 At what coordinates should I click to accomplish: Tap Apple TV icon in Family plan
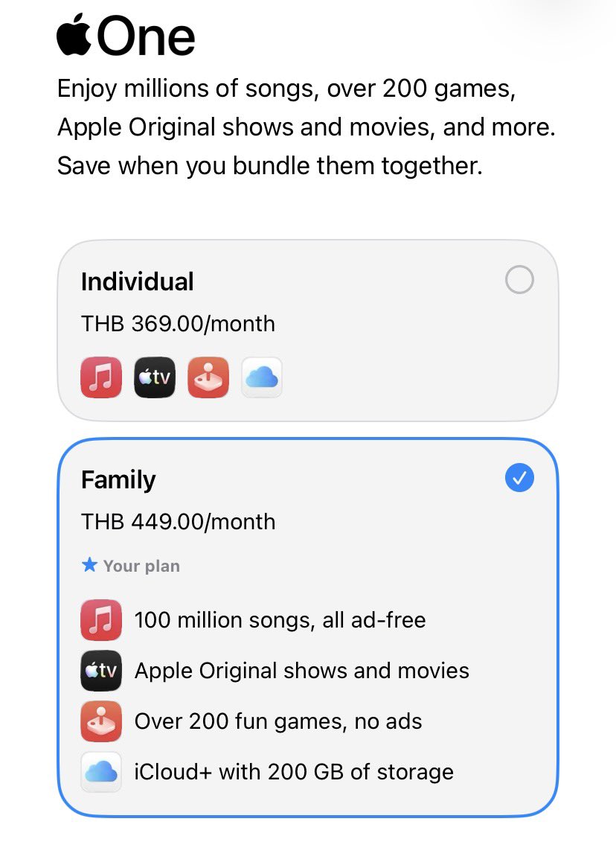pyautogui.click(x=100, y=670)
